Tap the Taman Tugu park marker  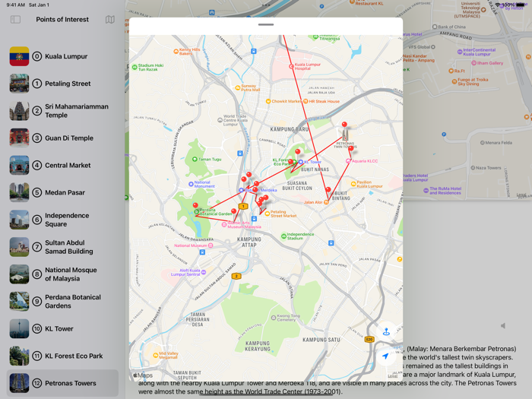195,159
